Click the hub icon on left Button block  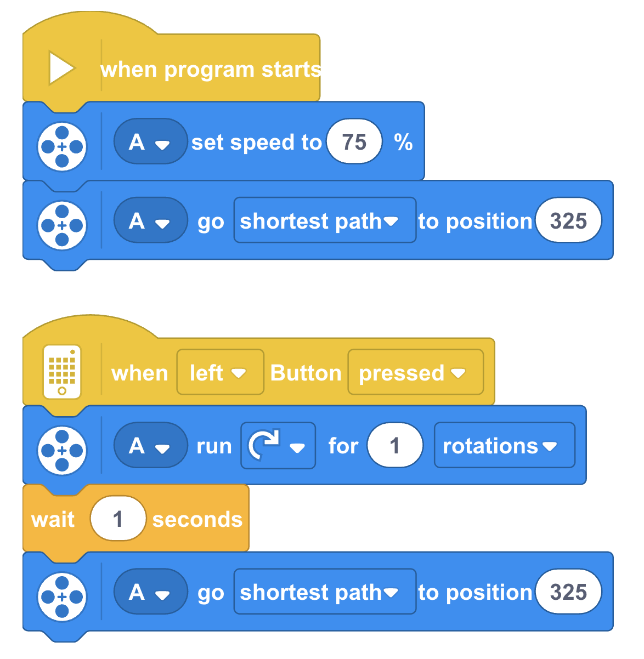point(62,372)
